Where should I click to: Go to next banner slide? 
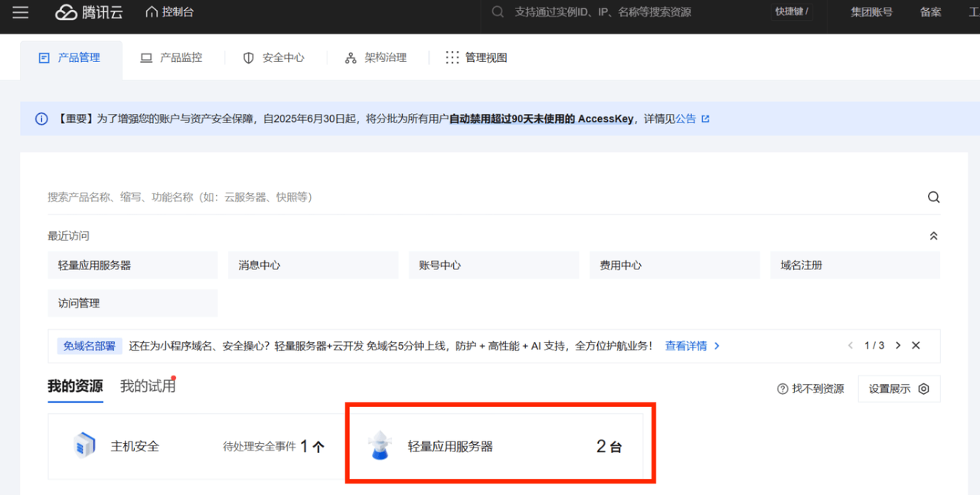898,346
